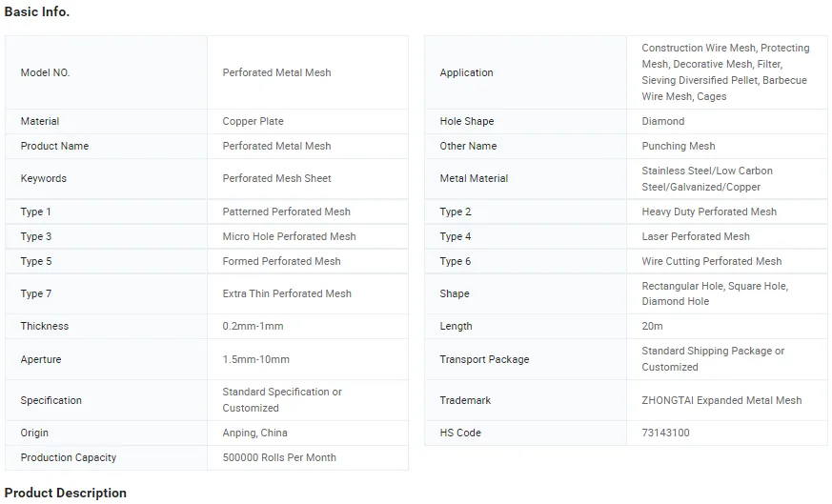Click the 73143100 HS Code value
Image resolution: width=832 pixels, height=504 pixels.
(665, 433)
